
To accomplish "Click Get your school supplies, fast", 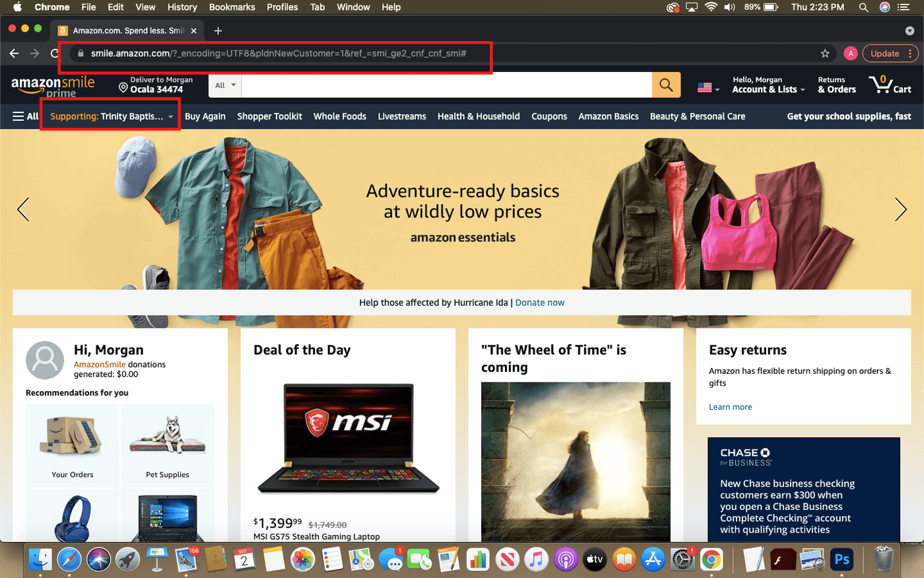I will coord(849,116).
